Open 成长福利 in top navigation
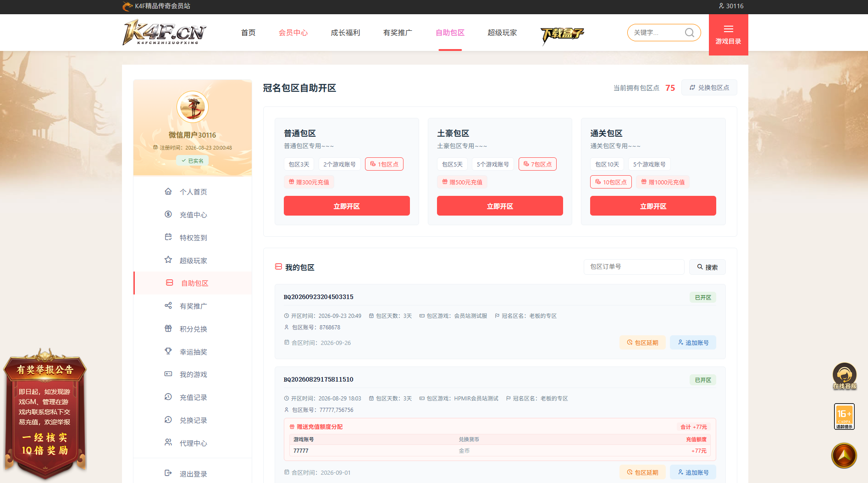 pos(345,33)
